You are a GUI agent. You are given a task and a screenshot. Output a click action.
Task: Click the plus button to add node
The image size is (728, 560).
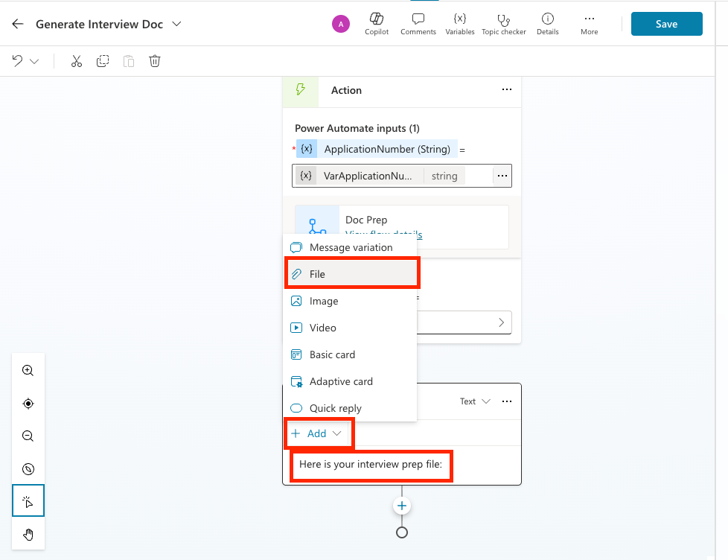click(x=402, y=506)
